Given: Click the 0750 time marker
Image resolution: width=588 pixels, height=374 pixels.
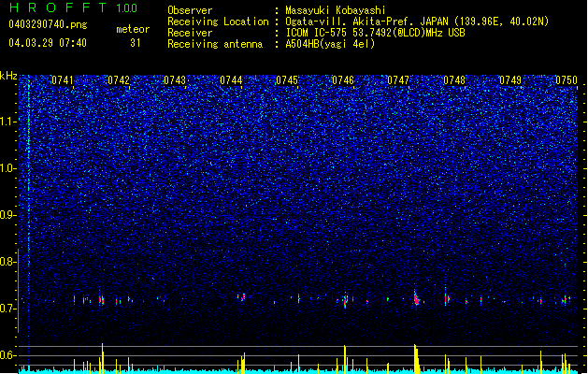Looking at the screenshot, I should click(x=566, y=79).
